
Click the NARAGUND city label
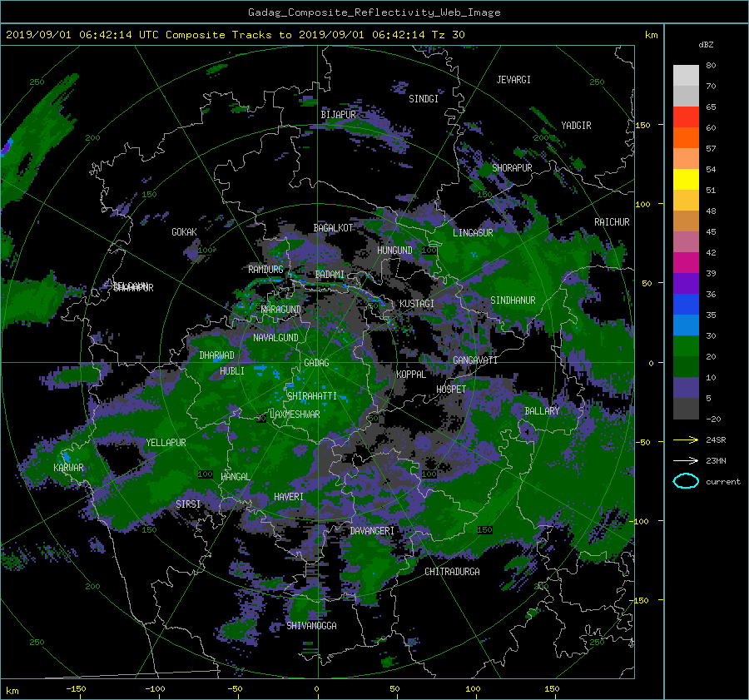pyautogui.click(x=281, y=310)
